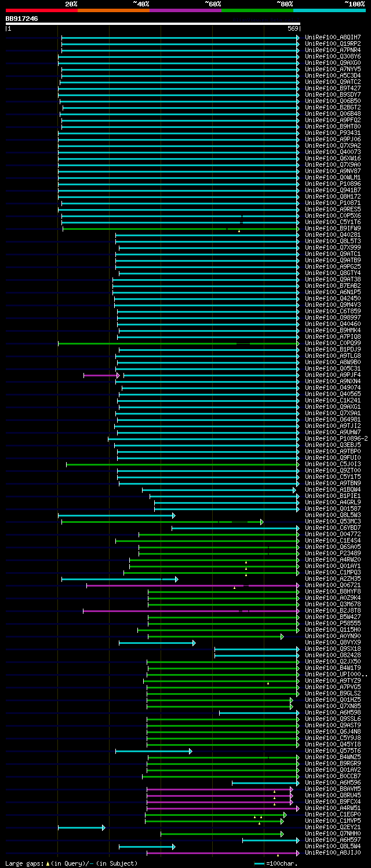Click the UniRef100_C0P5X6 entry

click(x=333, y=215)
